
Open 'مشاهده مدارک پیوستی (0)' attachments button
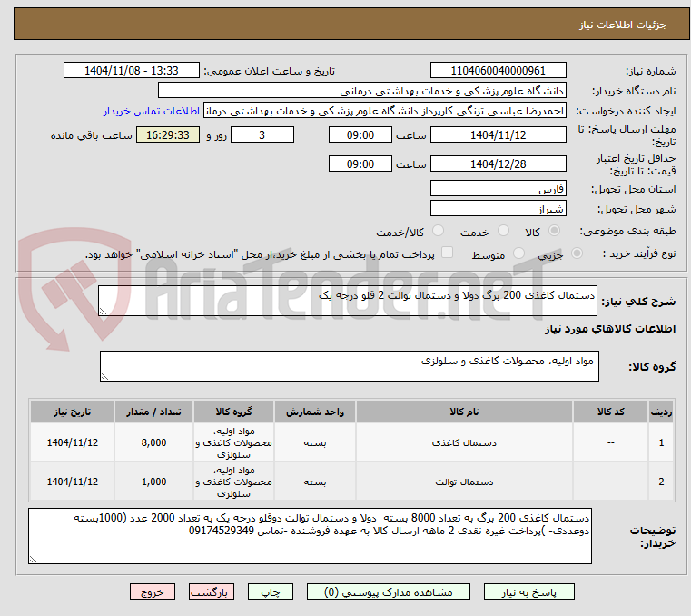tap(389, 591)
